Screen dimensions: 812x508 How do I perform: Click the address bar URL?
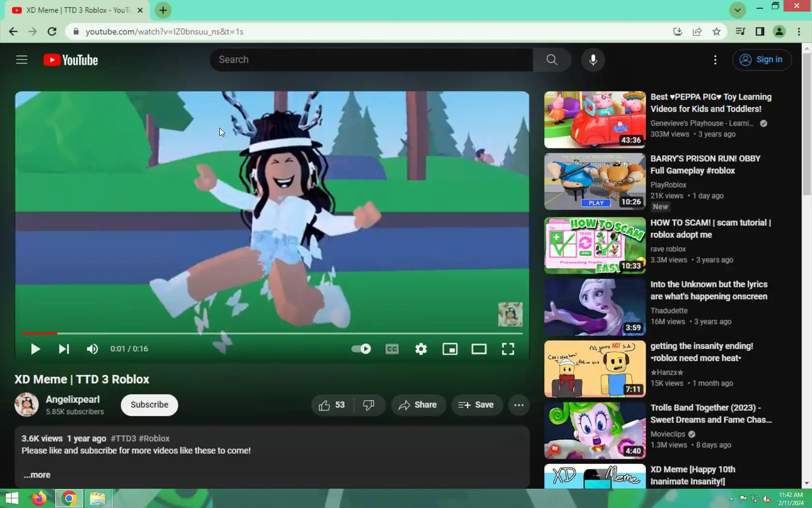(x=164, y=31)
